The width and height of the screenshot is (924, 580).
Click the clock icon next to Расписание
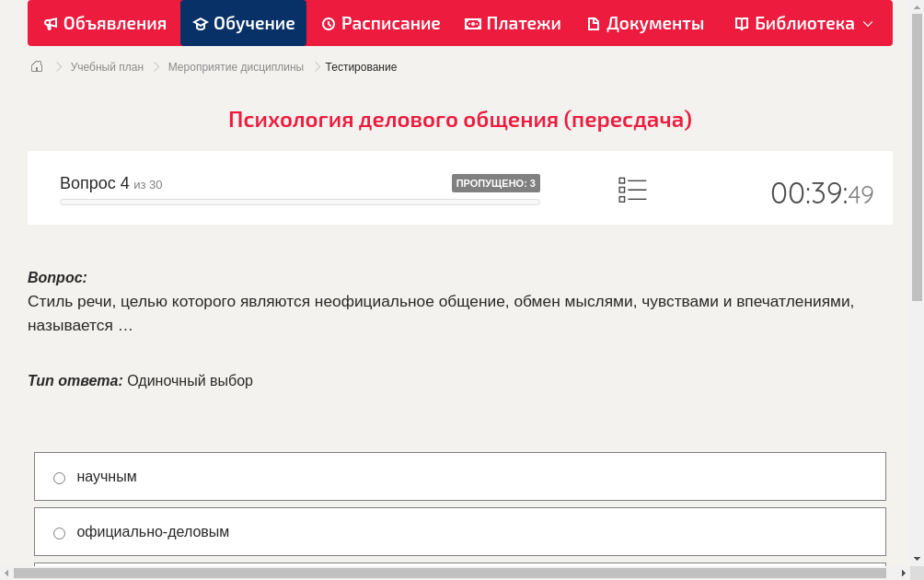pyautogui.click(x=328, y=23)
